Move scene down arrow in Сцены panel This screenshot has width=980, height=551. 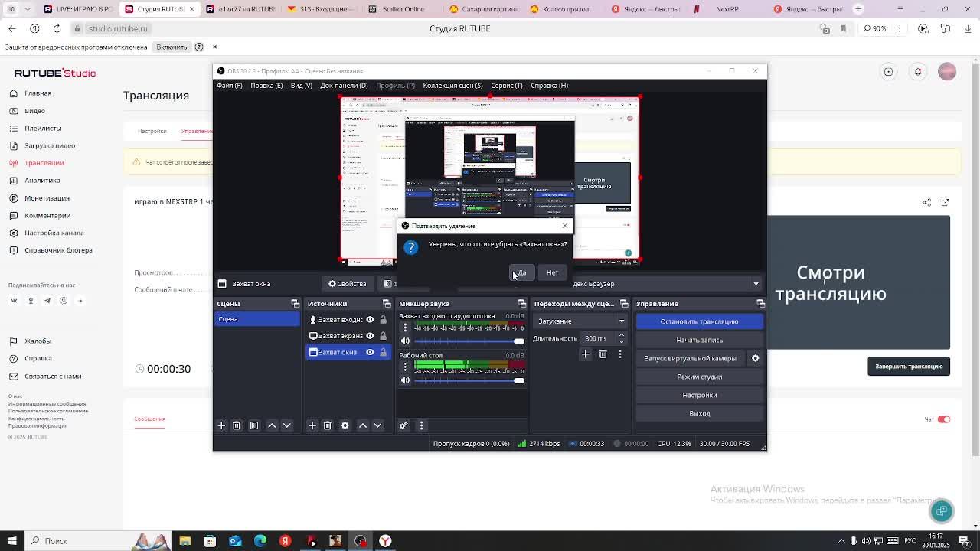287,425
